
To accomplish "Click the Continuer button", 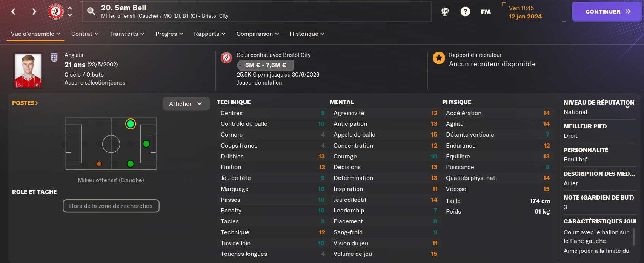I will [x=607, y=12].
